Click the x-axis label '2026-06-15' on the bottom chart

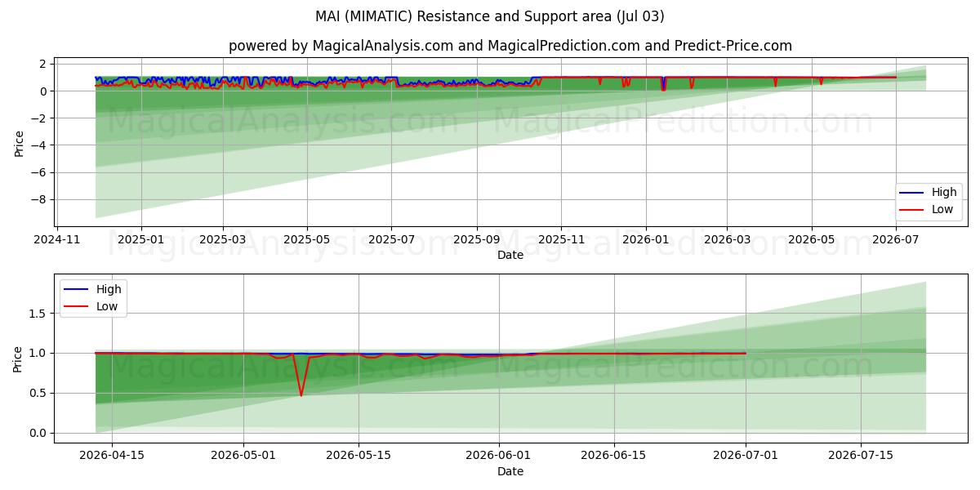coord(613,457)
